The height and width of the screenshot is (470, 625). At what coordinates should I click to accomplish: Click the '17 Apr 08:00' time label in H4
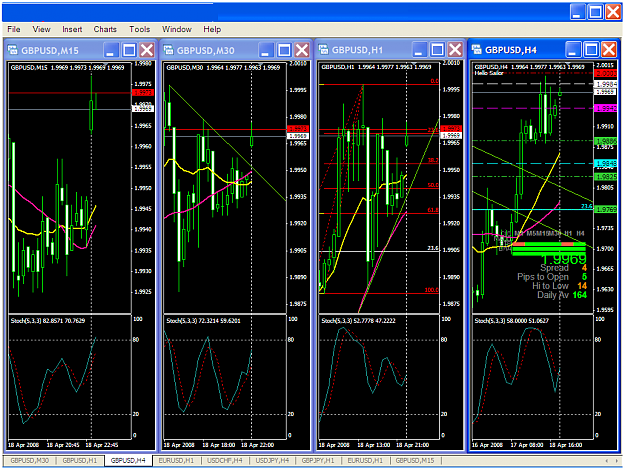tap(527, 445)
